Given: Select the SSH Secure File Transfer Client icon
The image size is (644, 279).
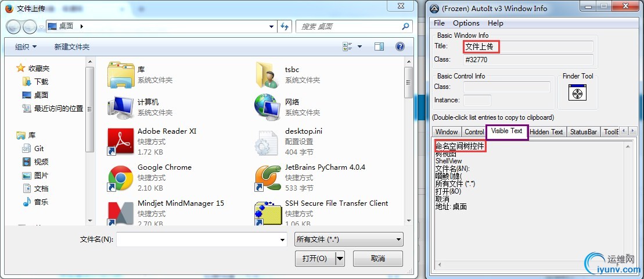Looking at the screenshot, I should coord(268,214).
